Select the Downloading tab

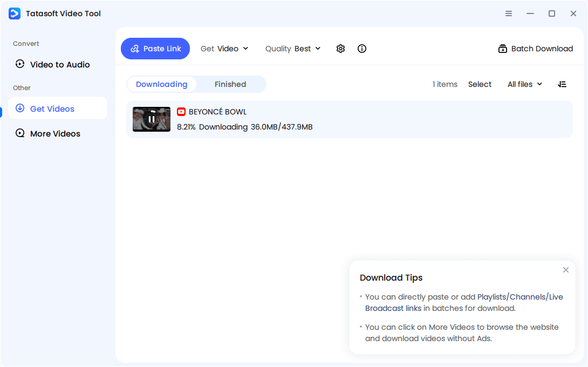(x=161, y=84)
